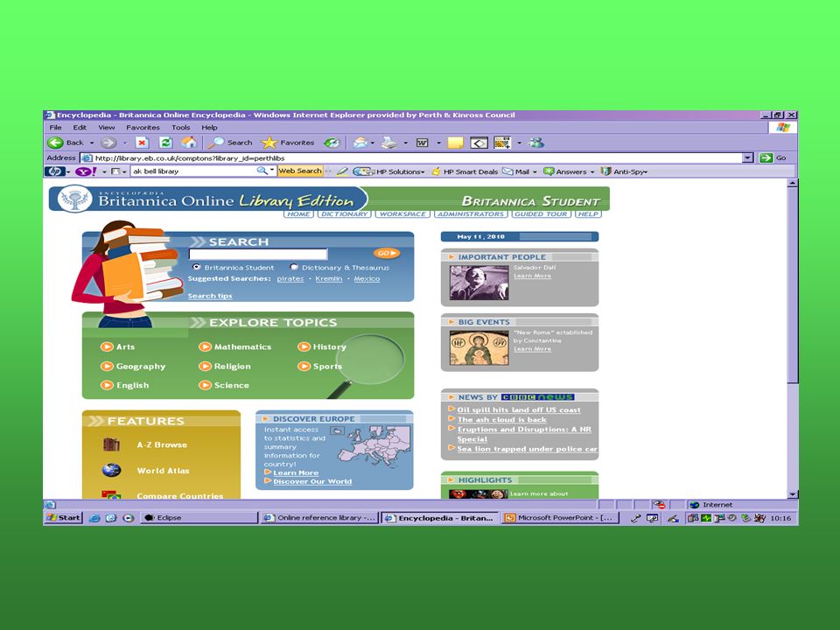Click the vertical scrollbar down arrow
The image size is (840, 630).
pyautogui.click(x=793, y=493)
